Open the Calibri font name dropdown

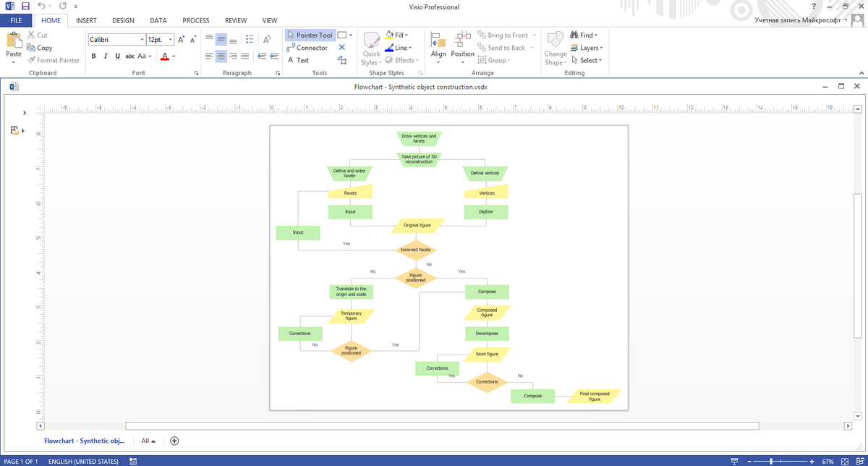[142, 39]
